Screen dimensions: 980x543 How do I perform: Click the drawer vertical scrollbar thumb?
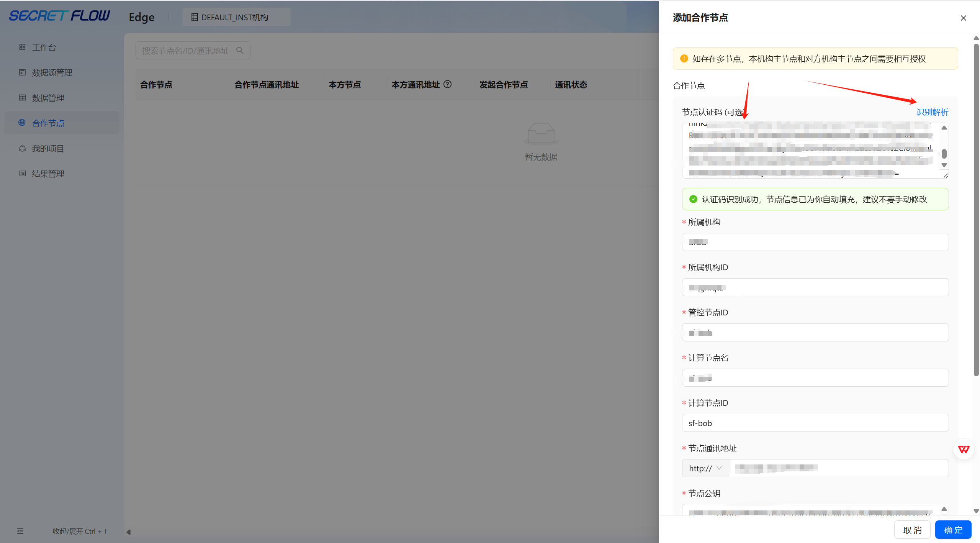click(x=976, y=210)
